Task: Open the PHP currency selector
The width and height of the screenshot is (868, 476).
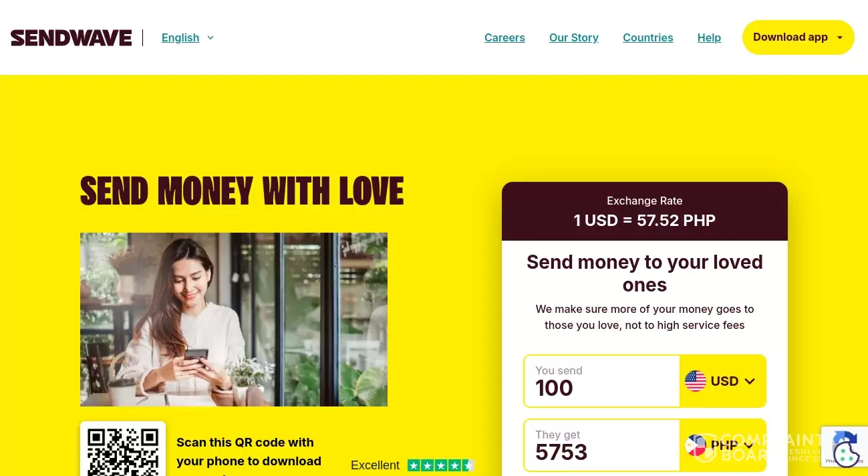Action: pyautogui.click(x=722, y=445)
